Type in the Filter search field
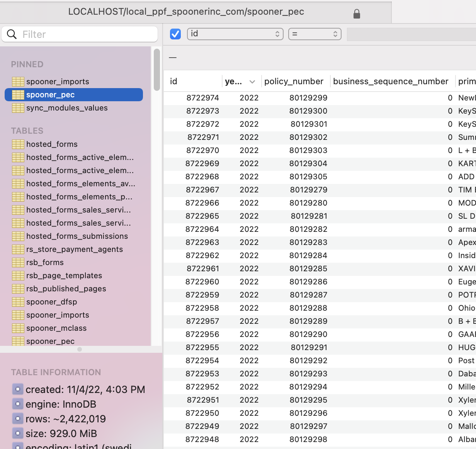The height and width of the screenshot is (449, 476). pos(87,34)
